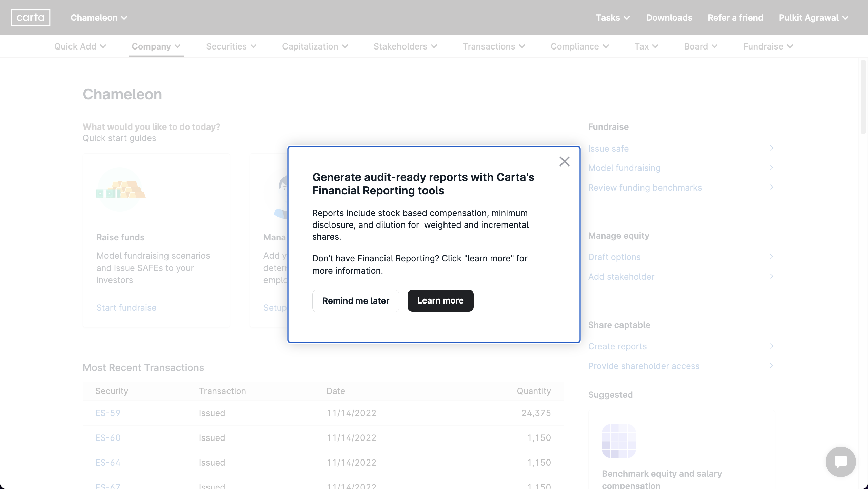The width and height of the screenshot is (868, 489).
Task: Click the Quantity column header
Action: pyautogui.click(x=534, y=391)
